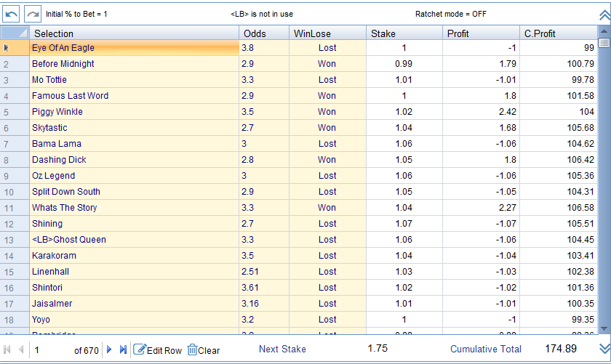Click WinLose cell for Bama Lama
The image size is (611, 364).
(327, 144)
